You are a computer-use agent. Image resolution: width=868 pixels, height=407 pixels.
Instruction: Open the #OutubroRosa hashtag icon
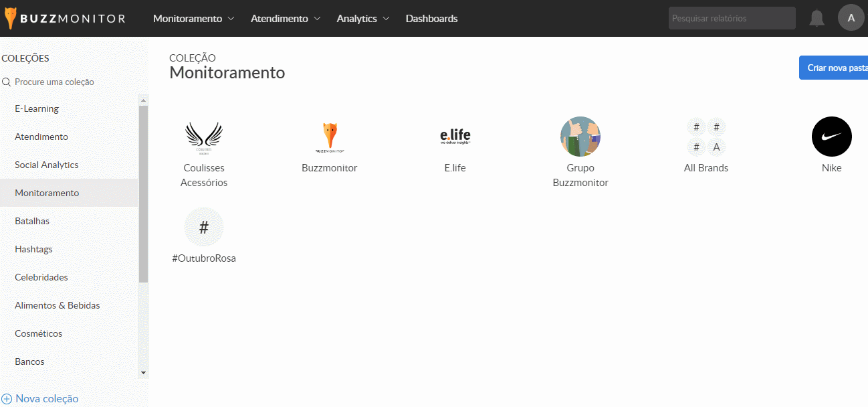click(204, 228)
